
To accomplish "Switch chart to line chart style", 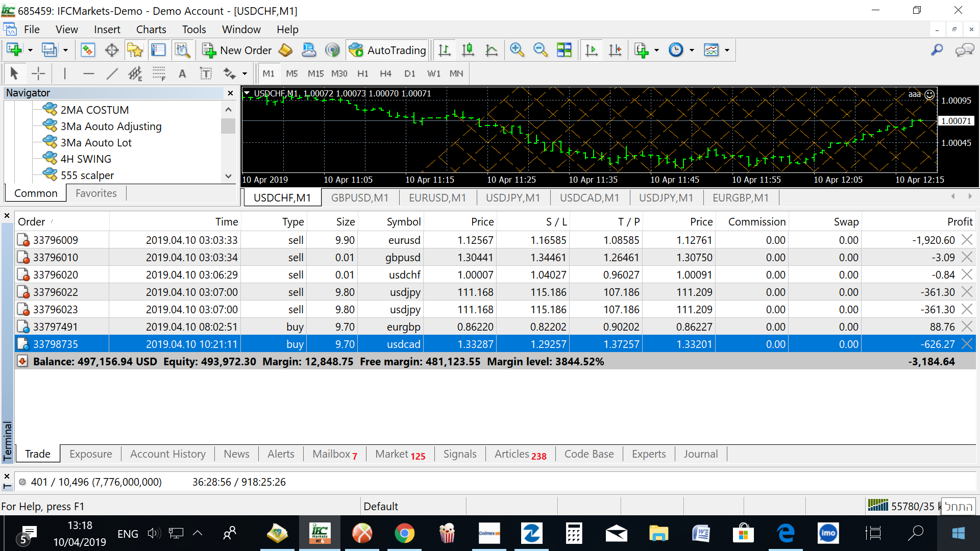I will (492, 50).
